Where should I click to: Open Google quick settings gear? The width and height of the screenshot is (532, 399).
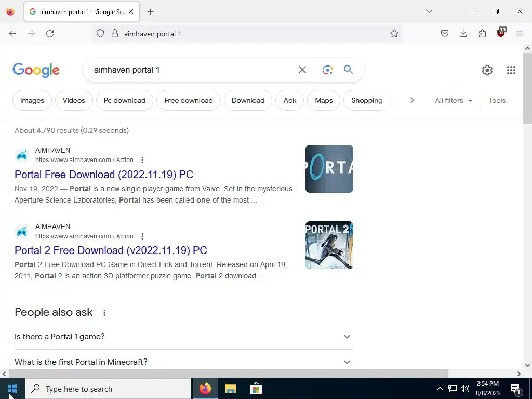point(487,70)
